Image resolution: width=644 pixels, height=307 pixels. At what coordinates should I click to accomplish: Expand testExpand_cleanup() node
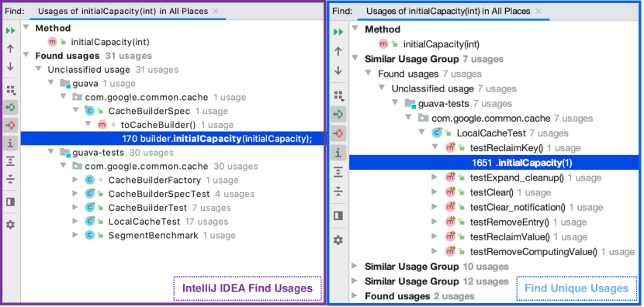coord(435,178)
